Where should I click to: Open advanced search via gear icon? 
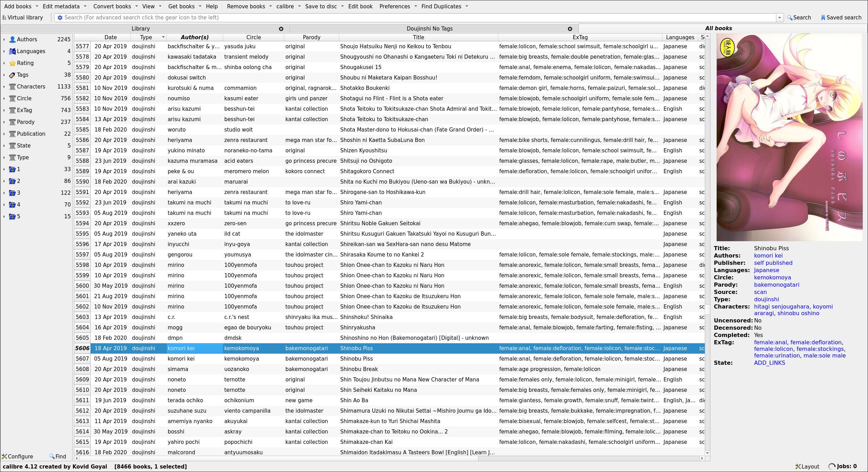click(x=60, y=18)
